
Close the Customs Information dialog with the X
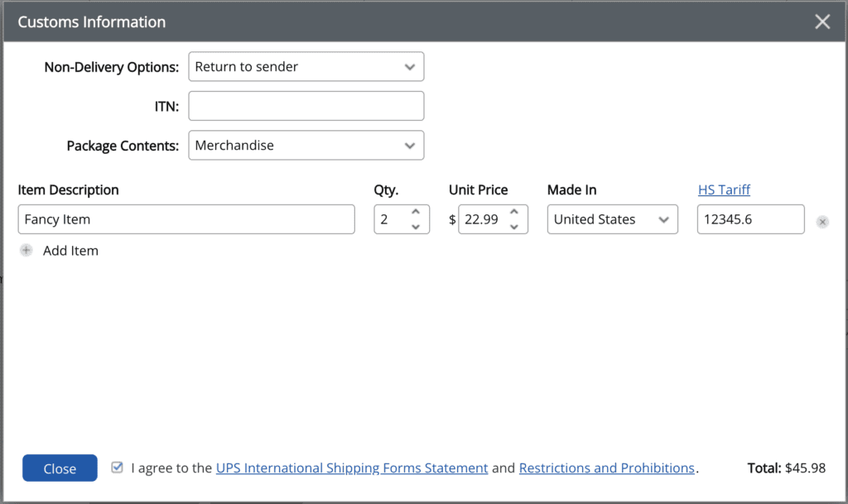[822, 22]
